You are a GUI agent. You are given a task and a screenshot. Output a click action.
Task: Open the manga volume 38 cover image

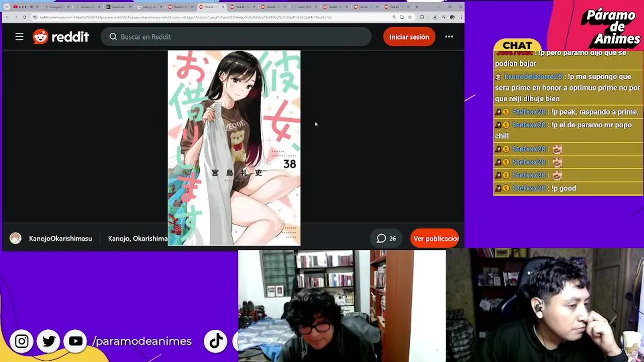[234, 148]
